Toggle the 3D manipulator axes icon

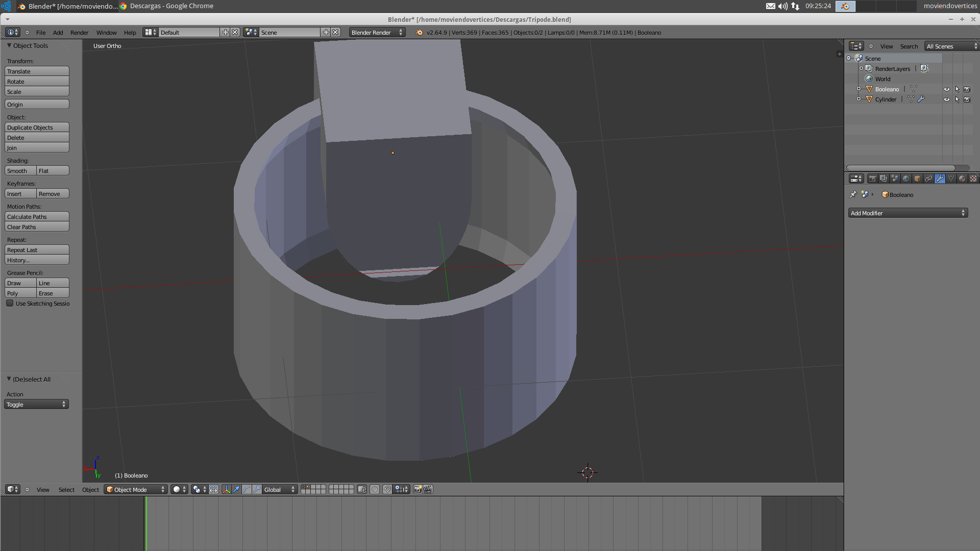(x=226, y=489)
